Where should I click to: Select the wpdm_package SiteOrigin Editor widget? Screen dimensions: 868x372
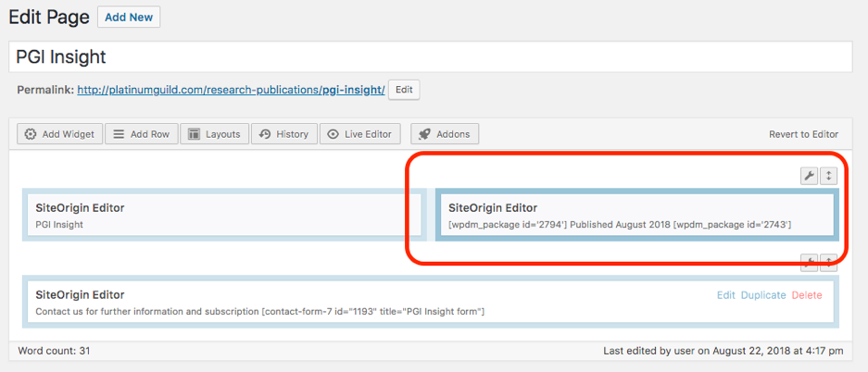point(635,216)
